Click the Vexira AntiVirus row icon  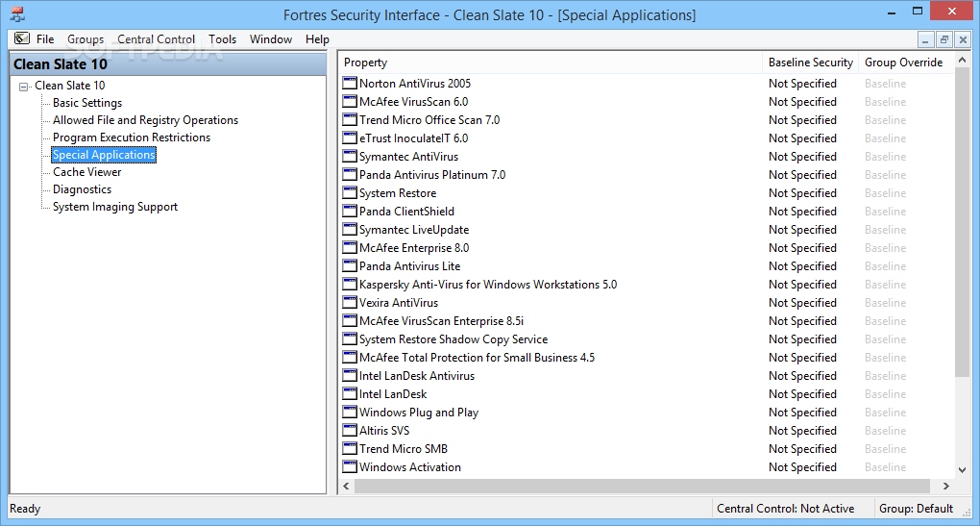[350, 302]
